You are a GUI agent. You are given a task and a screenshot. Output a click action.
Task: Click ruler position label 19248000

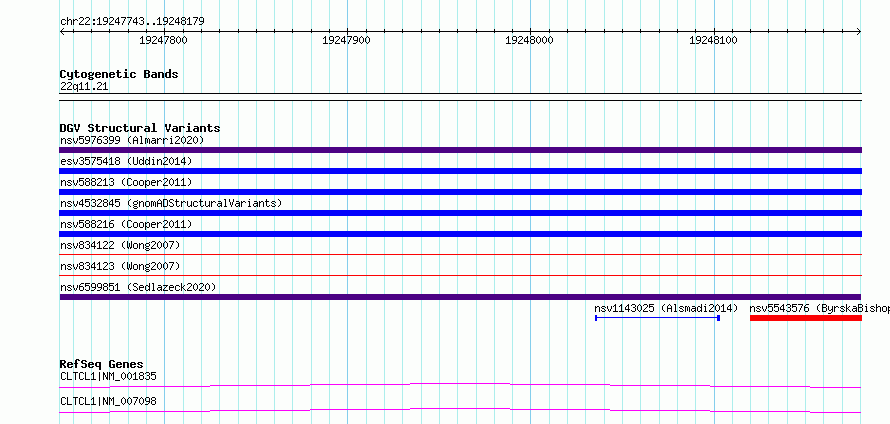pyautogui.click(x=529, y=40)
